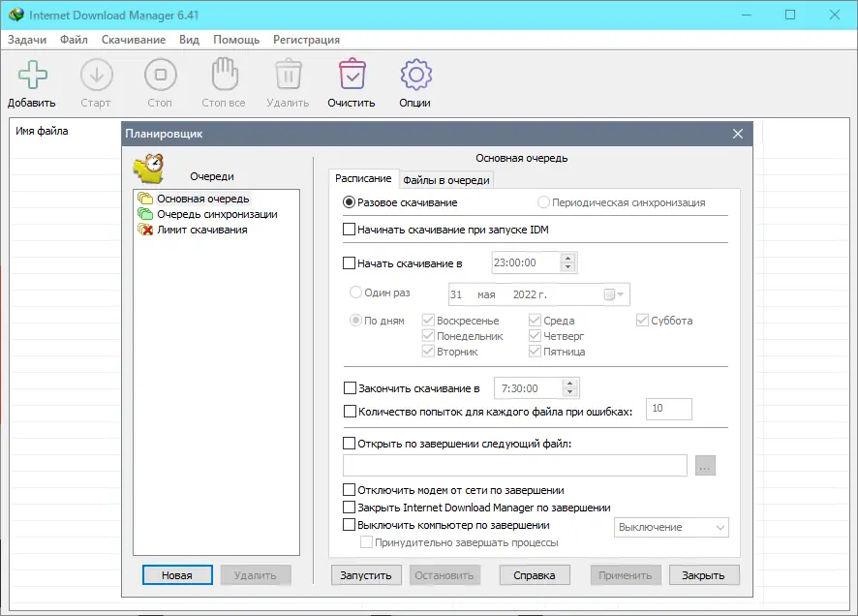The image size is (858, 616).
Task: Open the Выключение shutdown mode dropdown
Action: coord(671,527)
